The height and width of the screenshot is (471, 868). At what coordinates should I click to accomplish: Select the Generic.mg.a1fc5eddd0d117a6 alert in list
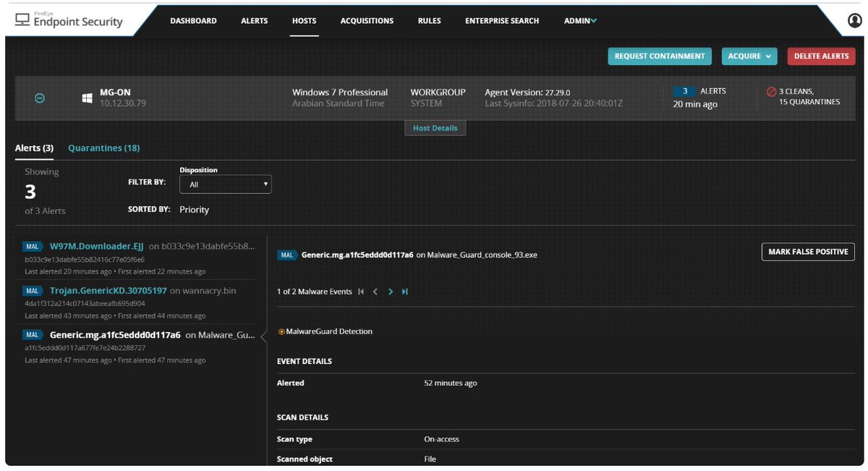(115, 335)
